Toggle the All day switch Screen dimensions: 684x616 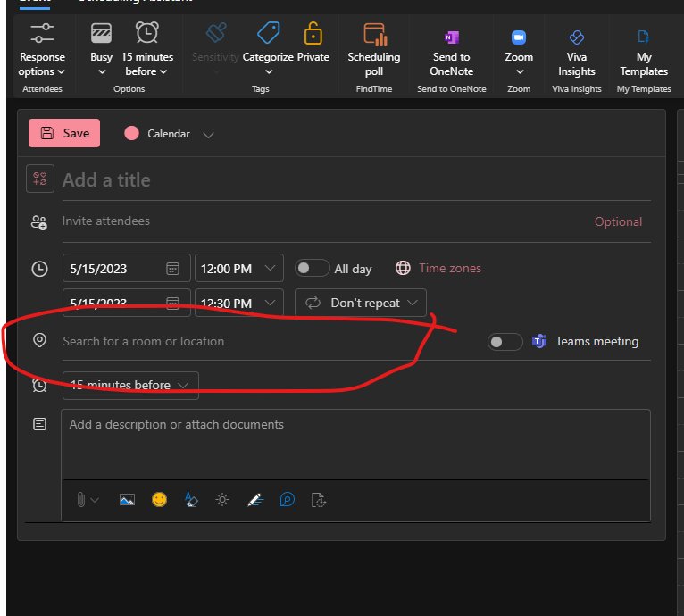[312, 268]
